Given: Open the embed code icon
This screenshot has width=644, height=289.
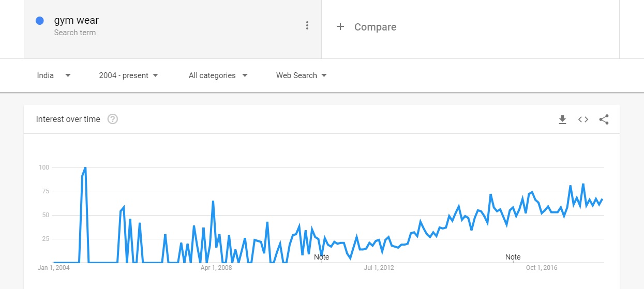Looking at the screenshot, I should (583, 119).
